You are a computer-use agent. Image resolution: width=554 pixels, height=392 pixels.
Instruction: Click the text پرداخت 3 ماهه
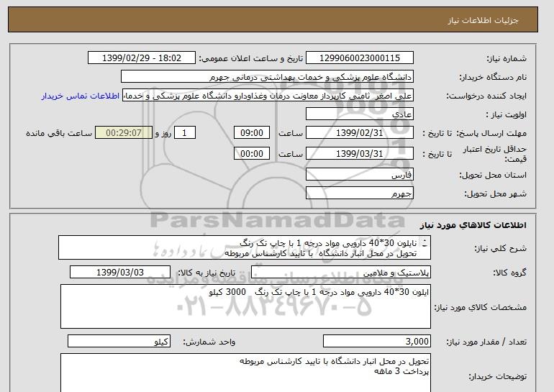[401, 371]
